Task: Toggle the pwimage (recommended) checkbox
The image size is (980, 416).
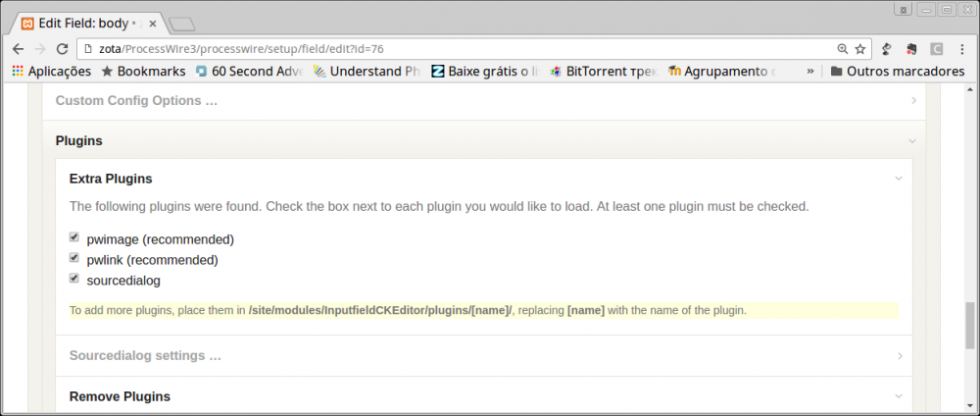Action: 74,237
